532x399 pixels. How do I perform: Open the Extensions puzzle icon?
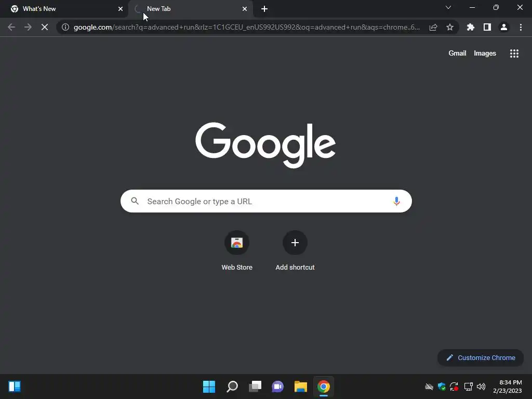[x=471, y=27]
